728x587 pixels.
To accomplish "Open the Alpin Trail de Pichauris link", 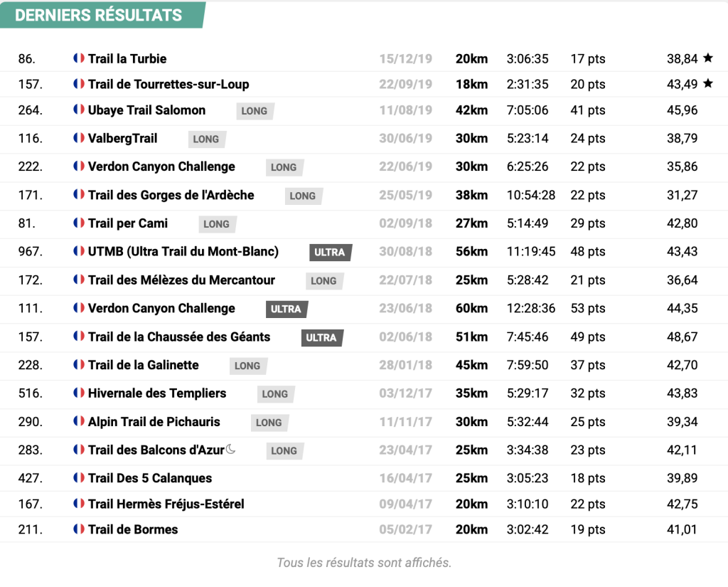I will coord(154,421).
